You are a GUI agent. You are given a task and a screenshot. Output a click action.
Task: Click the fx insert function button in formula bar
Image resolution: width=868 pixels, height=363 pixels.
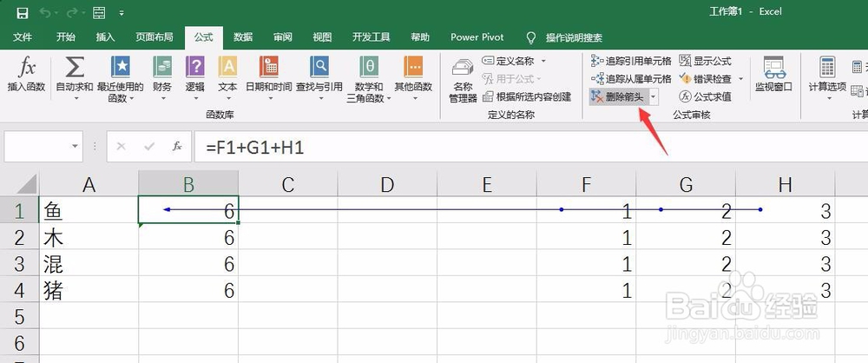177,146
